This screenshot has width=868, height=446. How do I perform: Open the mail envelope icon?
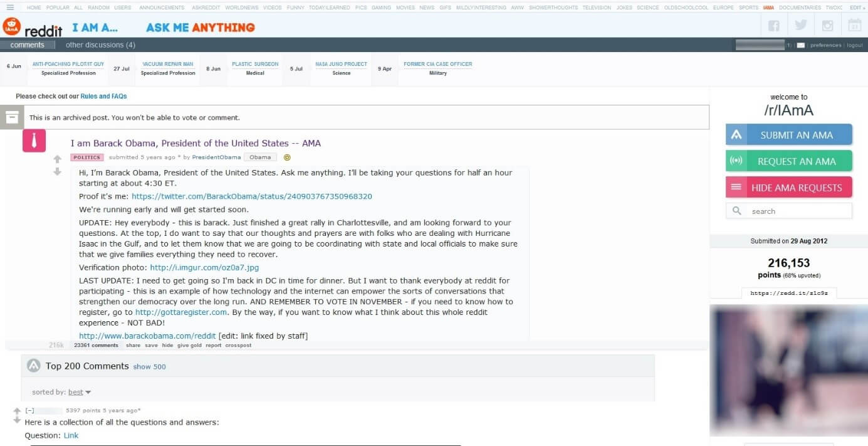[x=800, y=45]
